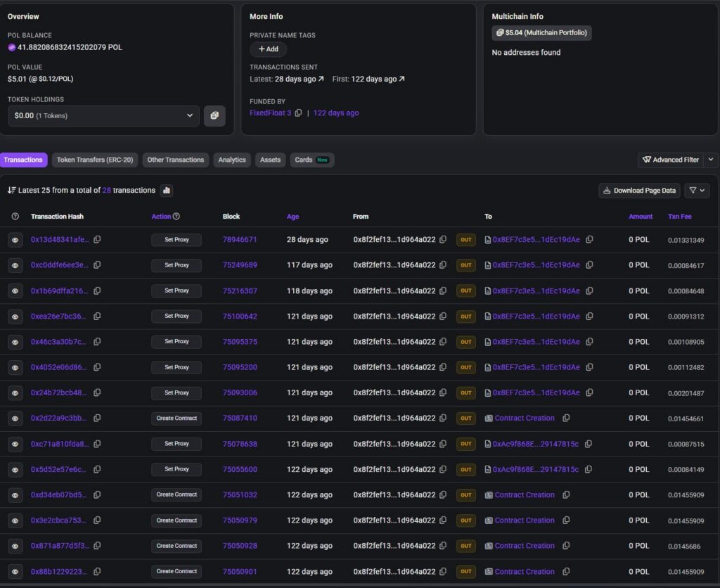720x588 pixels.
Task: Open first sent transaction arrow link
Action: (x=401, y=79)
